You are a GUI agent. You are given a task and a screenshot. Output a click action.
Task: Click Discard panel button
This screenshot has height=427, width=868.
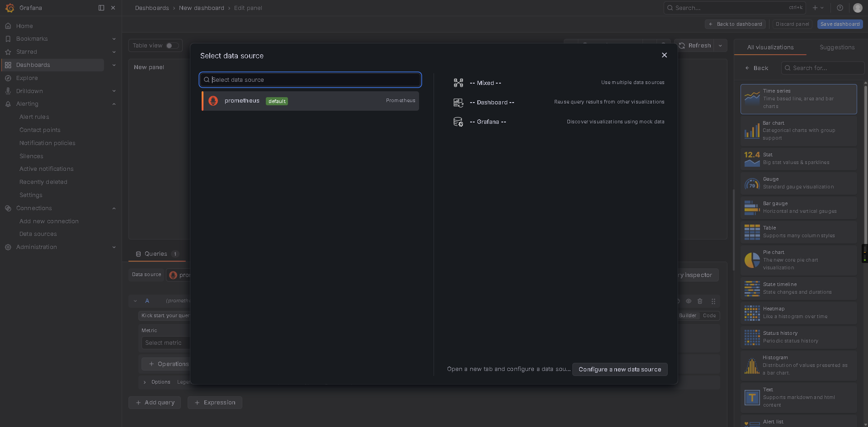click(x=792, y=24)
